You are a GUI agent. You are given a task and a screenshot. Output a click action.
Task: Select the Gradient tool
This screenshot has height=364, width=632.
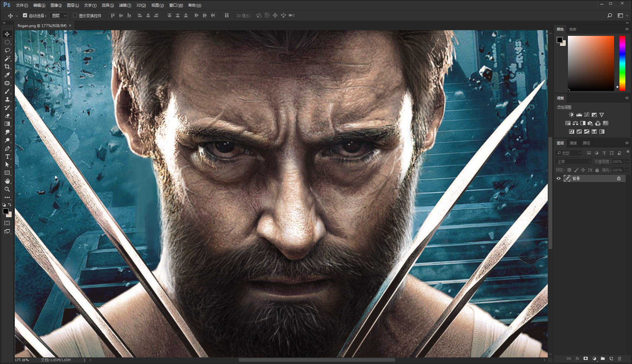coord(7,124)
